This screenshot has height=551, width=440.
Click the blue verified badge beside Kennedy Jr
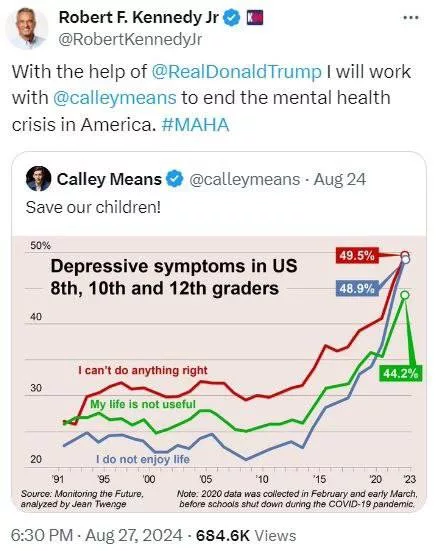point(232,18)
